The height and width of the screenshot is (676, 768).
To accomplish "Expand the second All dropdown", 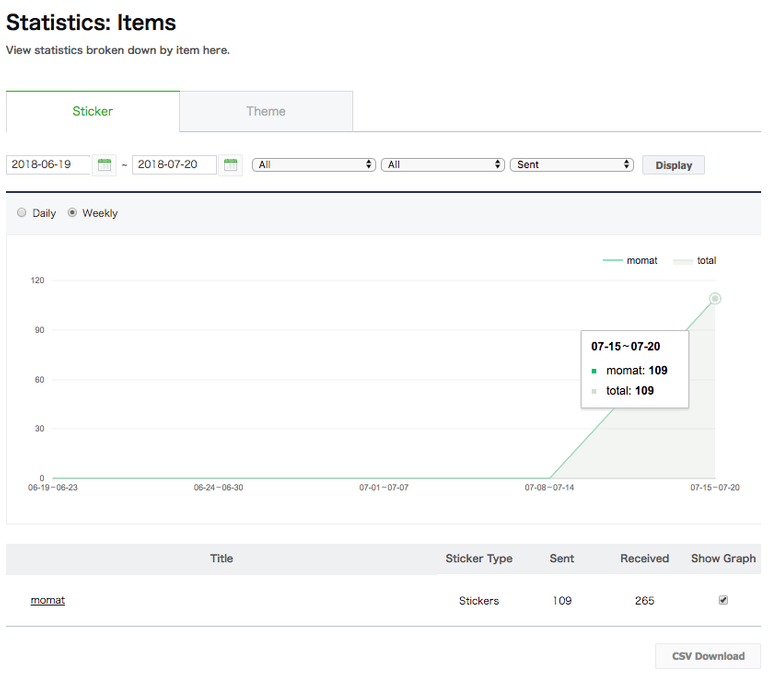I will click(x=442, y=164).
